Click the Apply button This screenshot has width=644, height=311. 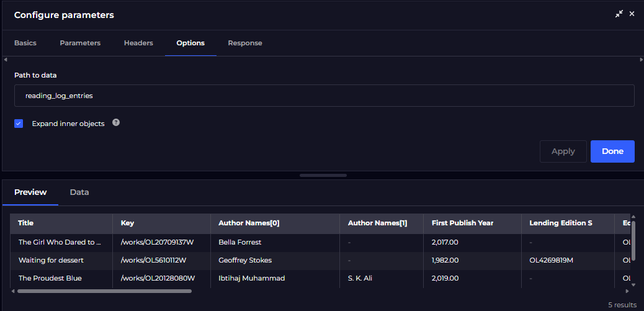[x=563, y=151]
